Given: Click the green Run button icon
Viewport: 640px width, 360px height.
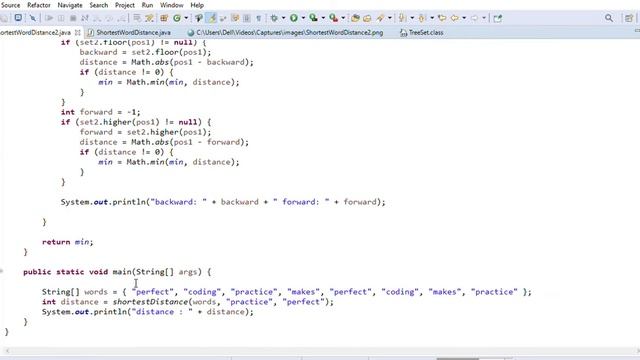Looking at the screenshot, I should click(x=294, y=18).
